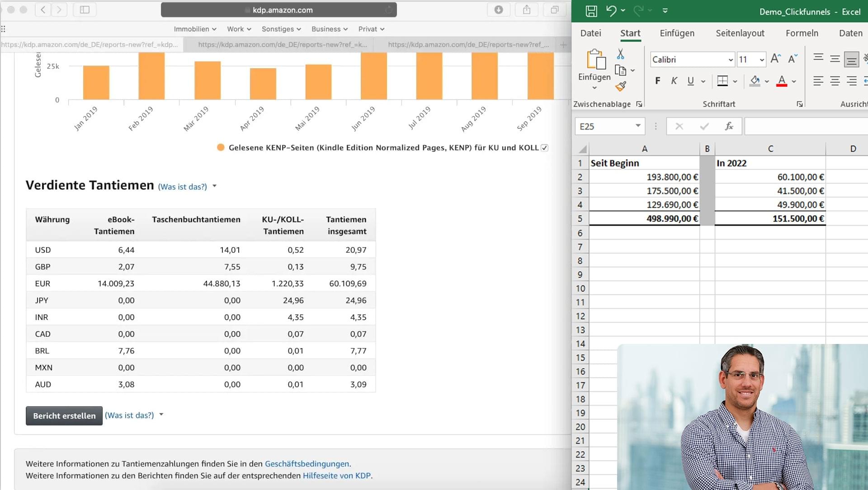
Task: Open the Name Box E25 dropdown arrow
Action: click(x=638, y=126)
